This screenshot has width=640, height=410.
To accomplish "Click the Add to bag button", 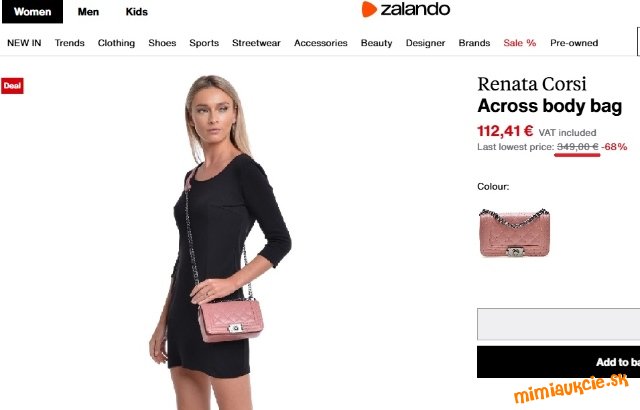I will (558, 362).
